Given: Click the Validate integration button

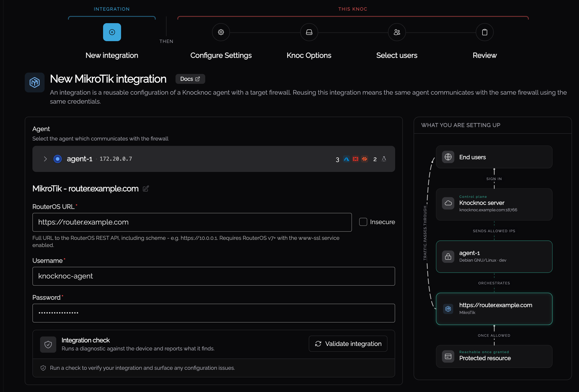Looking at the screenshot, I should coord(348,344).
